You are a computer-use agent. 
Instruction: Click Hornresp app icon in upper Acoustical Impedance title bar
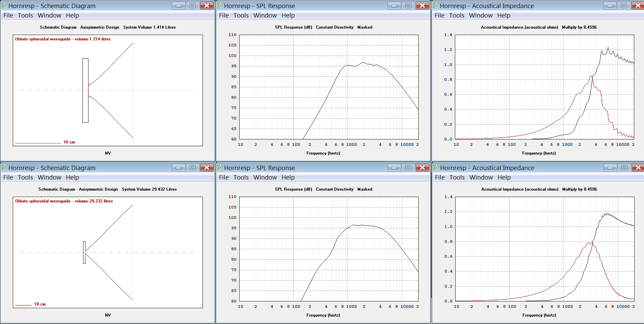tap(435, 5)
